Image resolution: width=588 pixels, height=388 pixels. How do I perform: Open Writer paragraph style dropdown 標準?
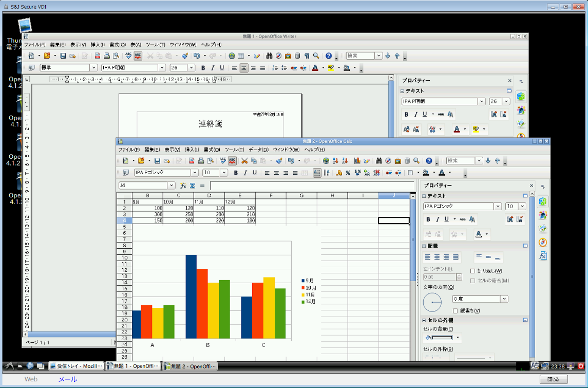point(93,68)
